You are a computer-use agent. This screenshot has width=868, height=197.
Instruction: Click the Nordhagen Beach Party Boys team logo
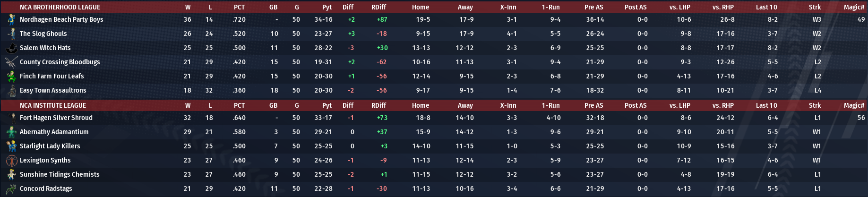[x=11, y=19]
